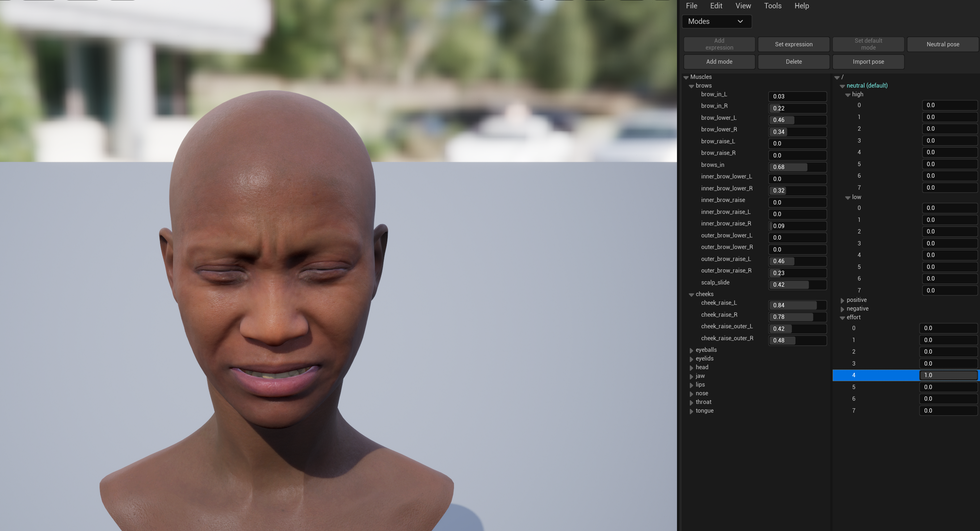Click the Set expression button
Viewport: 980px width, 531px height.
[793, 44]
